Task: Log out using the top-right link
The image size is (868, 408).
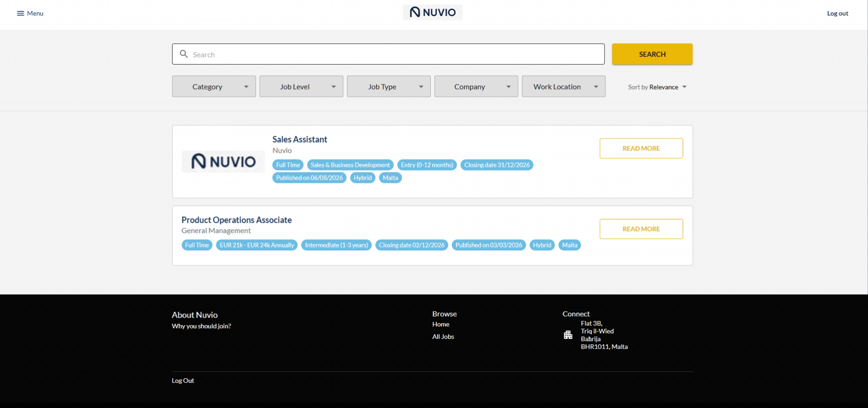Action: [x=837, y=13]
